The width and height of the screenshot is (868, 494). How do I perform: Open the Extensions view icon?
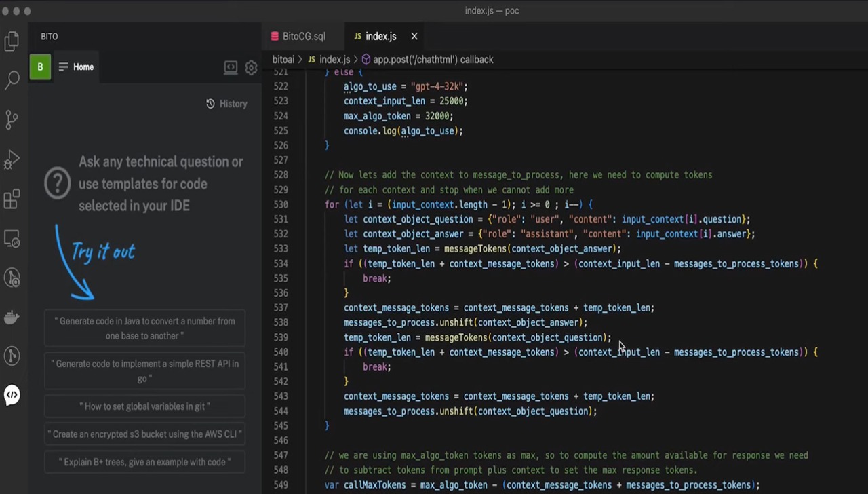12,199
